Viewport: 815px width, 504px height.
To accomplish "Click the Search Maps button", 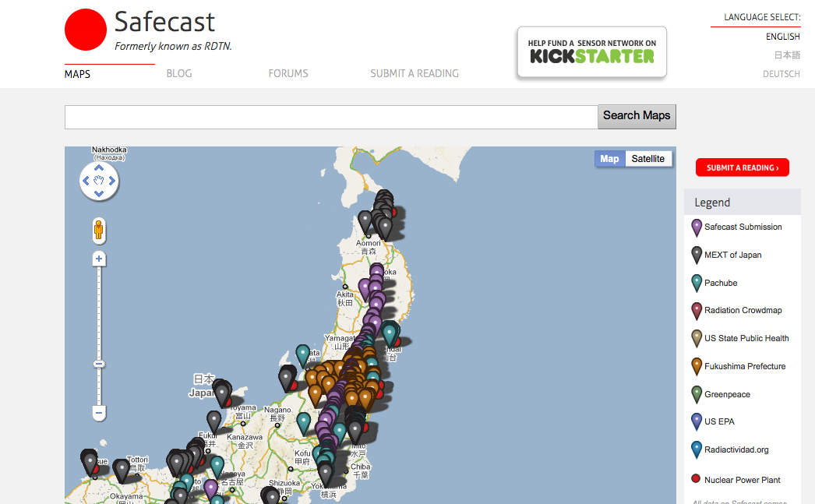I will [x=637, y=116].
